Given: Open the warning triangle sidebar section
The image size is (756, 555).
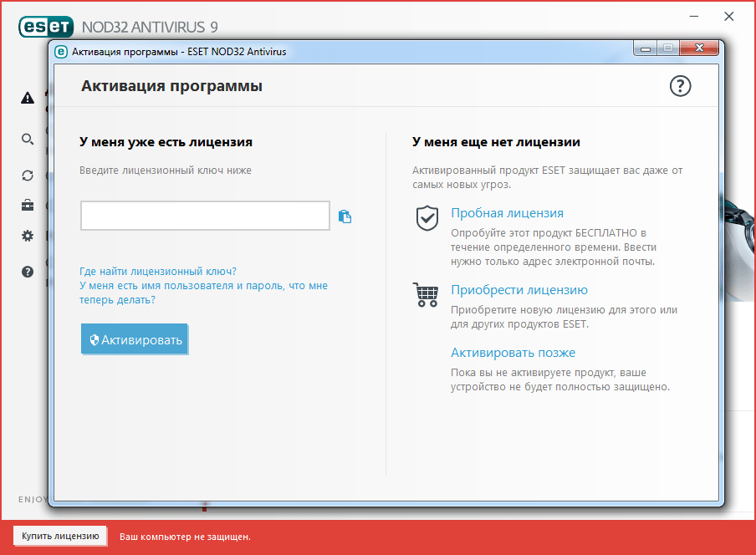Looking at the screenshot, I should coord(28,98).
